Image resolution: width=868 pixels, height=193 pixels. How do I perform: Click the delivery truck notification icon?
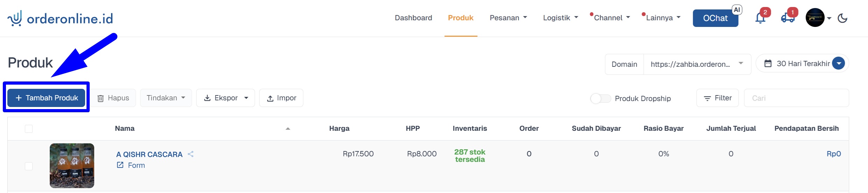788,18
